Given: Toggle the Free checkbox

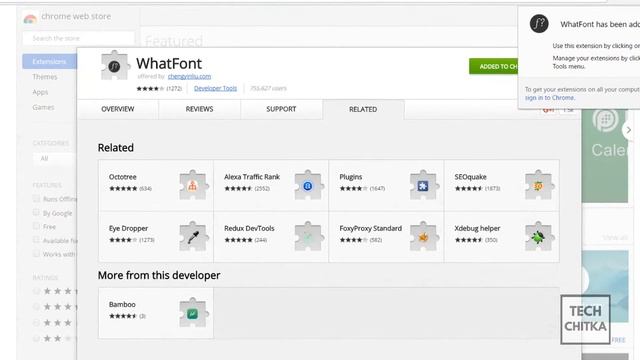Looking at the screenshot, I should tap(36, 226).
